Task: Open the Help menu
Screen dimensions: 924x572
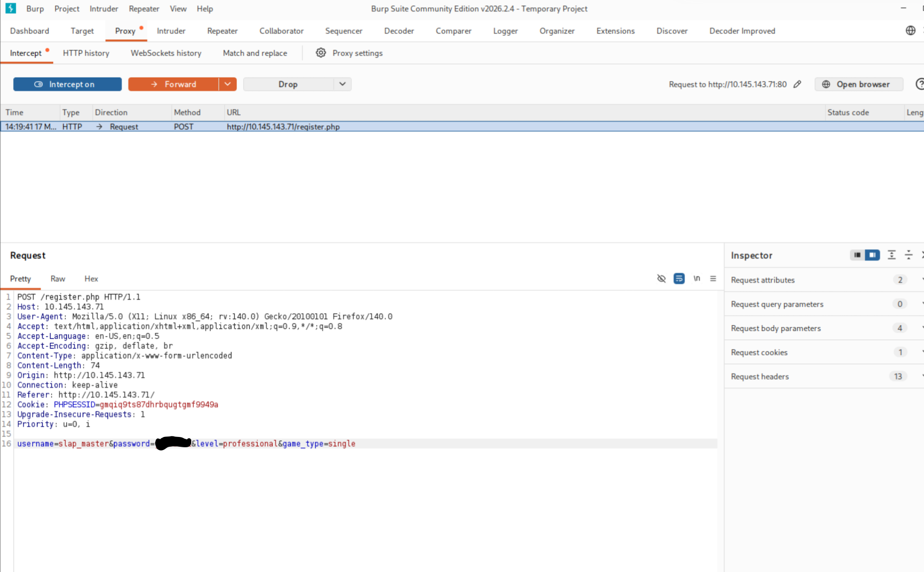Action: tap(205, 8)
